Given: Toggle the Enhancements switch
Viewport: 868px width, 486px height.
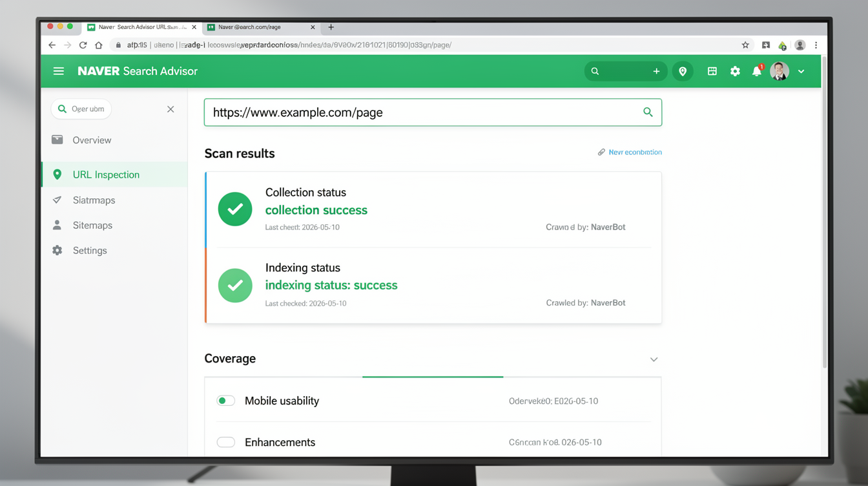Looking at the screenshot, I should [225, 443].
